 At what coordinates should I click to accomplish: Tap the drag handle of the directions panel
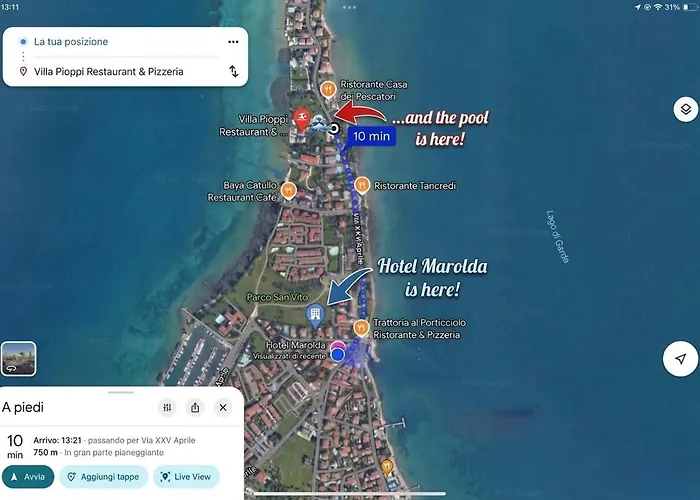(121, 392)
